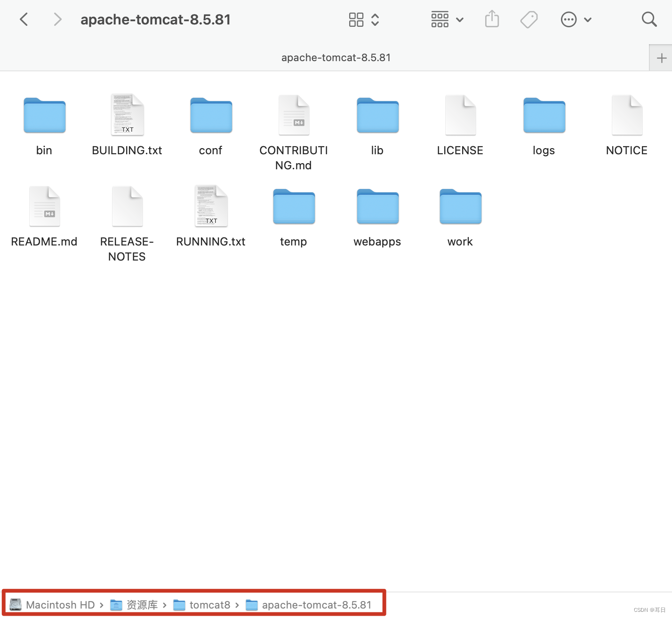
Task: Select the conf folder icon
Action: click(x=211, y=116)
